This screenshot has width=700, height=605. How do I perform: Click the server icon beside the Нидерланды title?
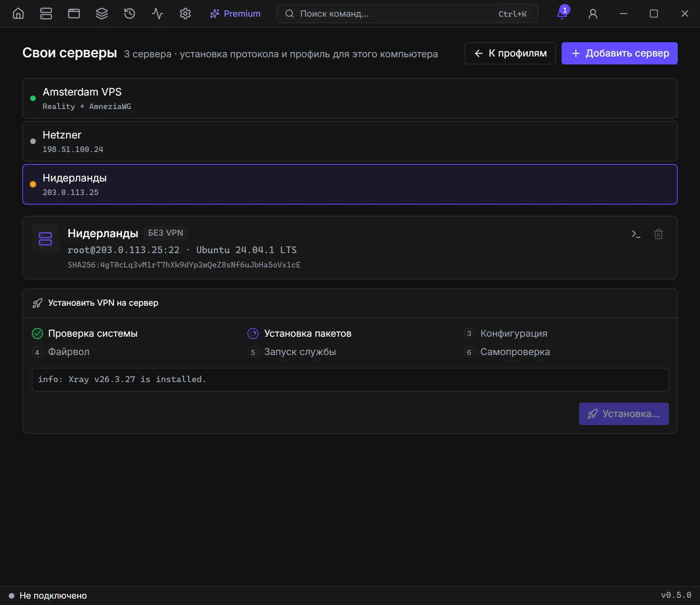pos(45,238)
